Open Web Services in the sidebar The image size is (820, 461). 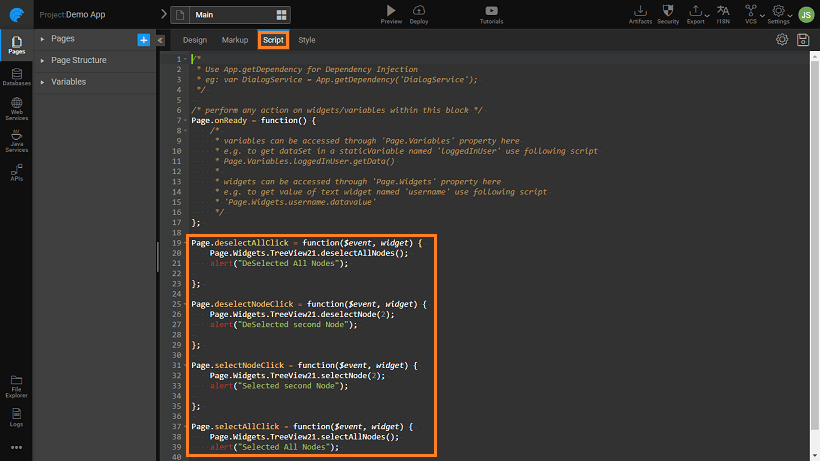tap(15, 108)
